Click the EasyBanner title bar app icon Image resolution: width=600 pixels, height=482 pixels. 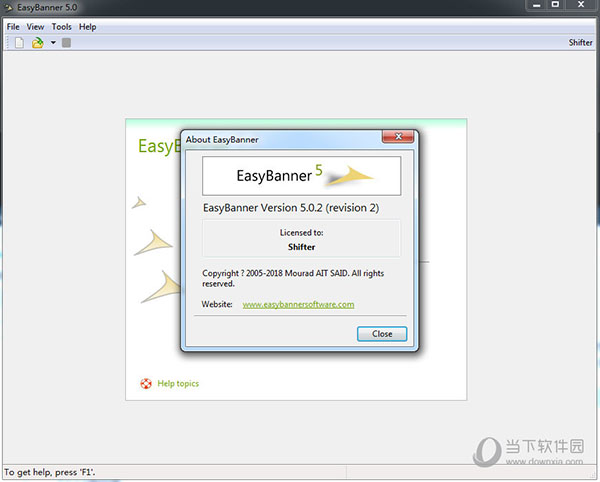tap(9, 8)
